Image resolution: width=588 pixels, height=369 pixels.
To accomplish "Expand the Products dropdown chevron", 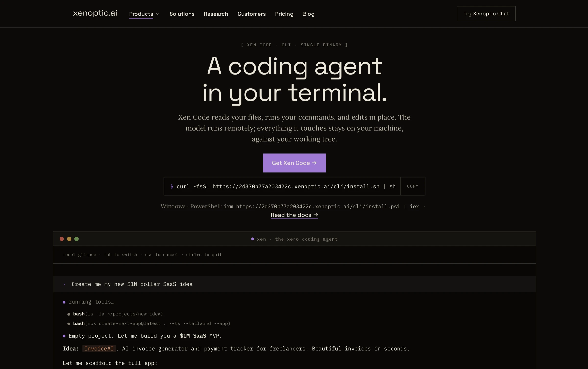I will coord(158,14).
